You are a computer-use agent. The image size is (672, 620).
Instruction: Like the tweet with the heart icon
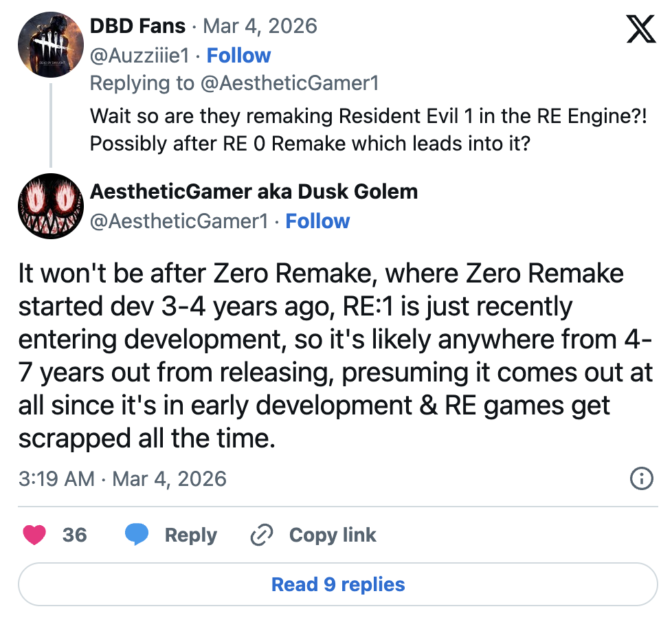coord(34,535)
